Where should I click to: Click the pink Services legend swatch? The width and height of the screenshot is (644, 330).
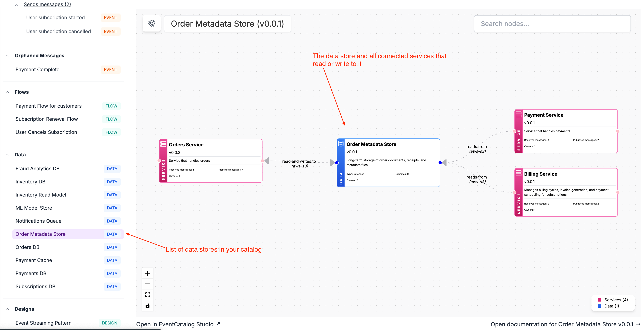599,300
